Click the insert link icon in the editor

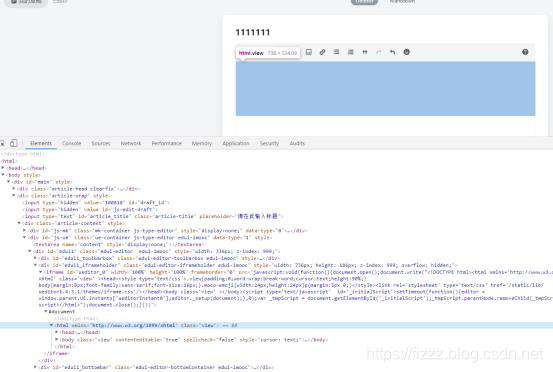(322, 52)
